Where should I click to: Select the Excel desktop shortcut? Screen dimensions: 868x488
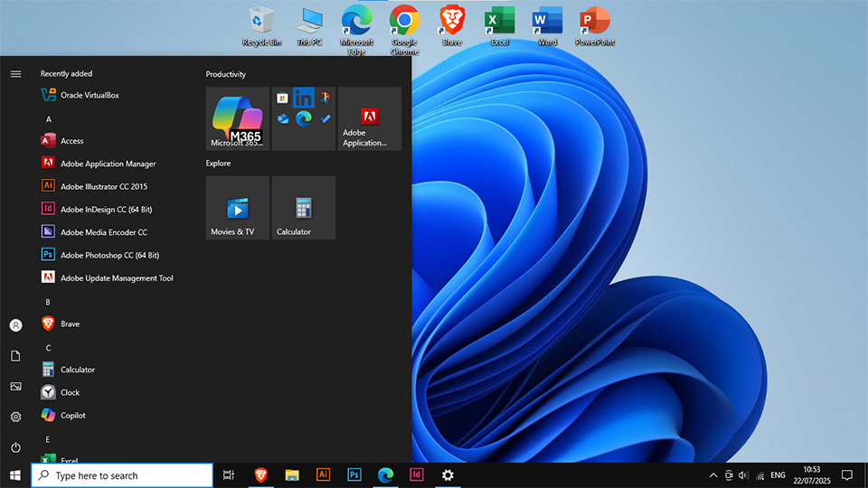(x=500, y=26)
